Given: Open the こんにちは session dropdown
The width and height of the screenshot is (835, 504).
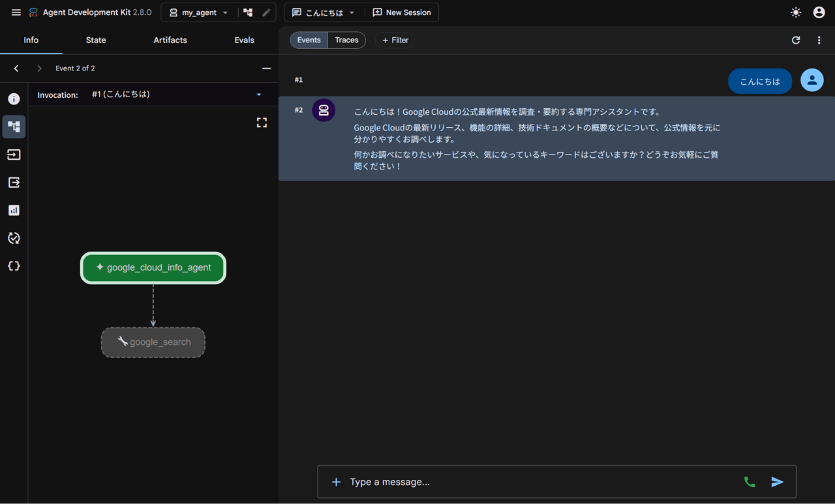Looking at the screenshot, I should pos(324,12).
